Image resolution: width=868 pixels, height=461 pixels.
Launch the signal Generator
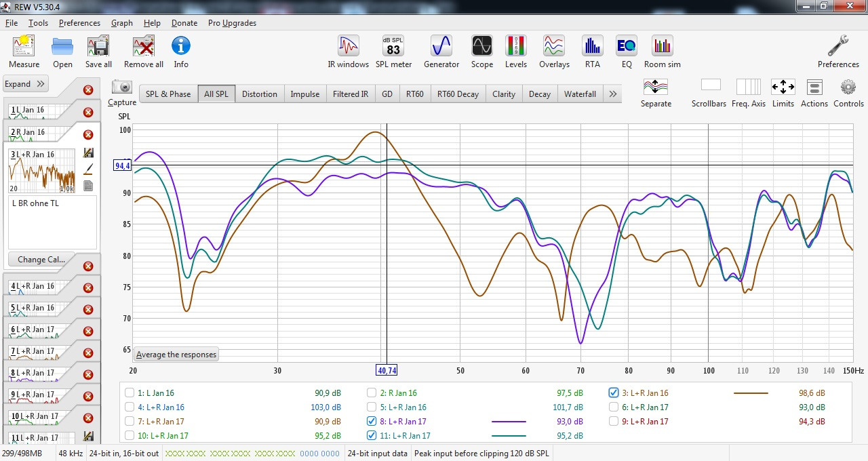[441, 52]
